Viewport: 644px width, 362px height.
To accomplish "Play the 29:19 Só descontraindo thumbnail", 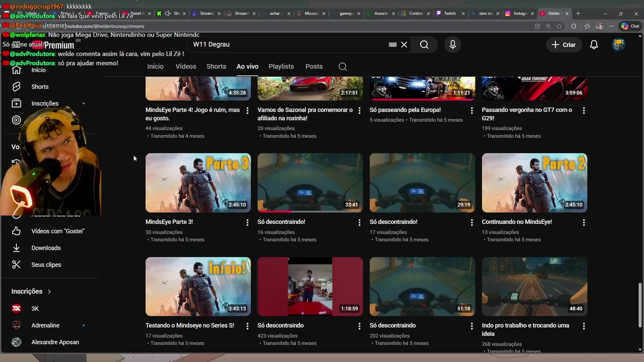I will coord(422,183).
